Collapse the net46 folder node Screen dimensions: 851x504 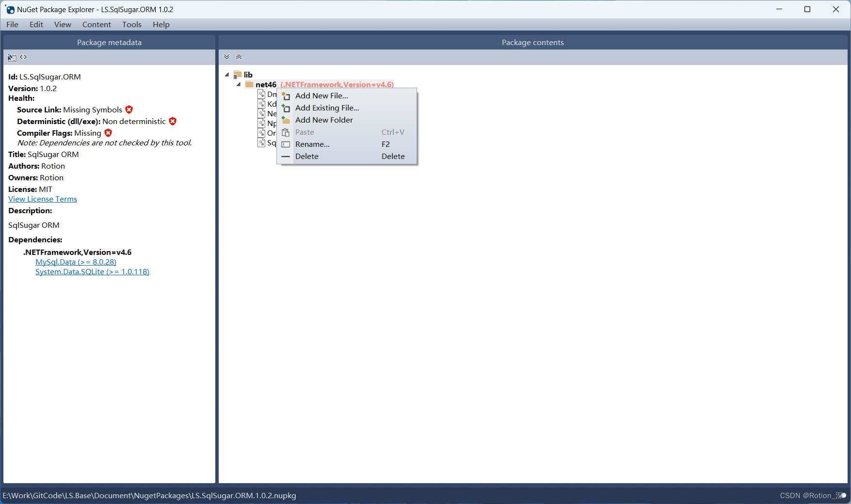click(238, 84)
